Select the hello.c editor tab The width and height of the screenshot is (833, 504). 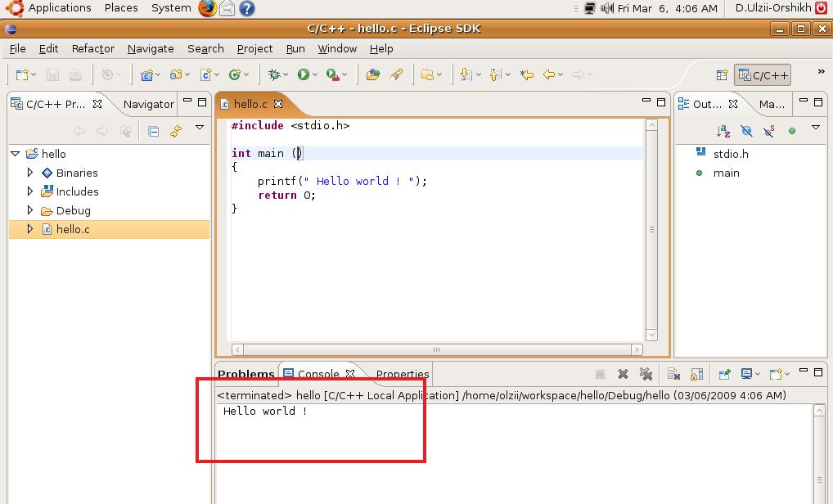point(250,104)
